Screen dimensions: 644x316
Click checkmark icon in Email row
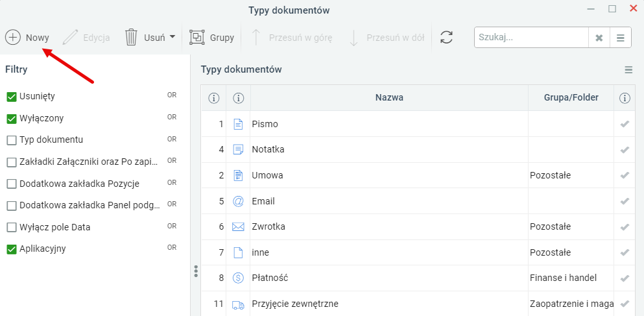(625, 201)
